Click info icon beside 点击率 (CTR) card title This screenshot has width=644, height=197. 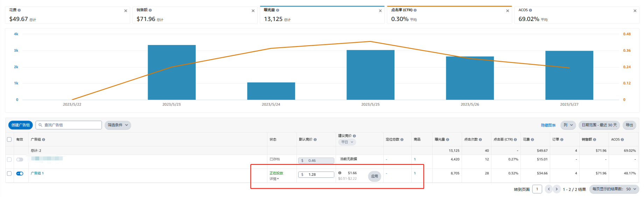pos(415,10)
